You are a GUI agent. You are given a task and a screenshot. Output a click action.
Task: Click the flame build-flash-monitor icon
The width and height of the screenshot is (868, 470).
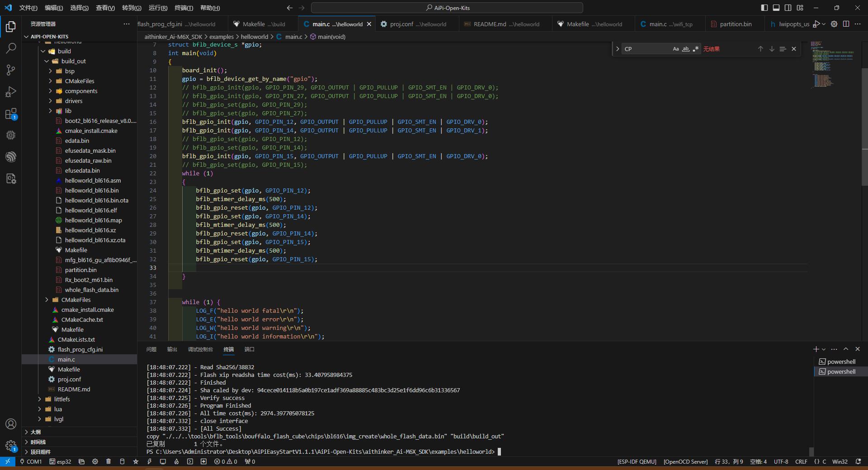pyautogui.click(x=176, y=461)
